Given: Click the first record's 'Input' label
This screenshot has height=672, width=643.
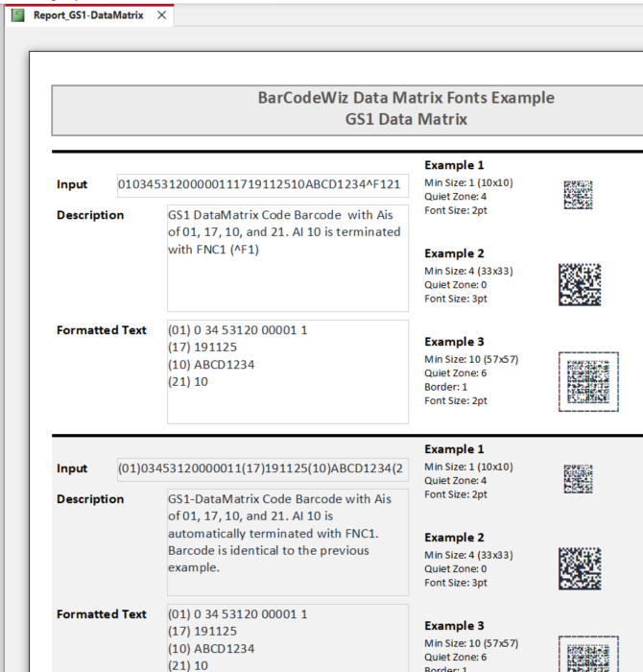Looking at the screenshot, I should pos(72,184).
